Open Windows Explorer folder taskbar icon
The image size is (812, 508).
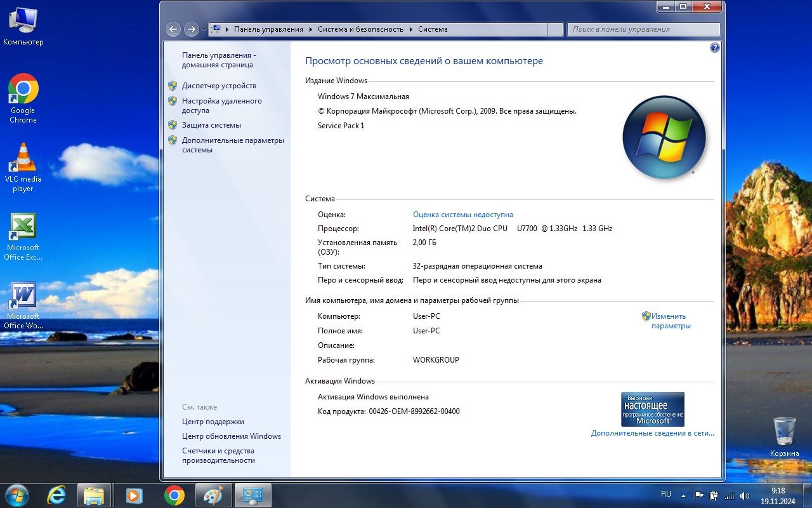(x=94, y=495)
